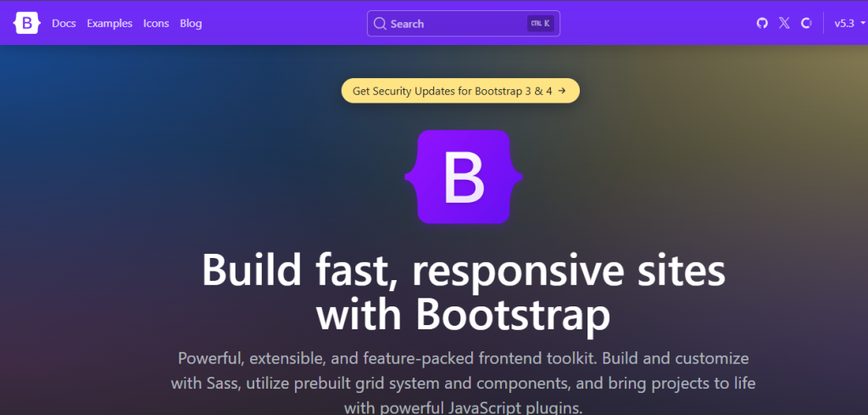This screenshot has height=415, width=868.
Task: Click the 'with powerful JavaScript plugins.' text
Action: [x=464, y=408]
